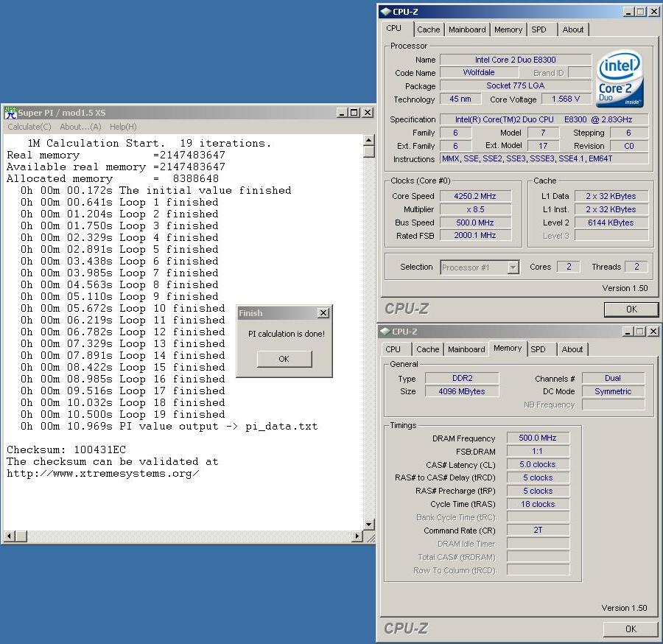Close the bottom CPU-Z window
The height and width of the screenshot is (644, 663).
653,332
